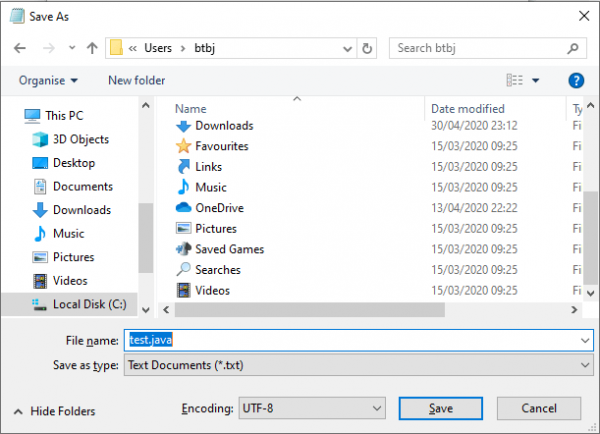Screen dimensions: 600x434
Task: Open Pictures in navigation pane
Action: coord(64,257)
